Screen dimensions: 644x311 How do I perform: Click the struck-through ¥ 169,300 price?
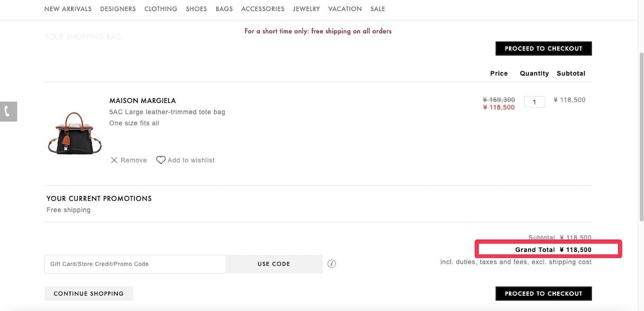[499, 100]
